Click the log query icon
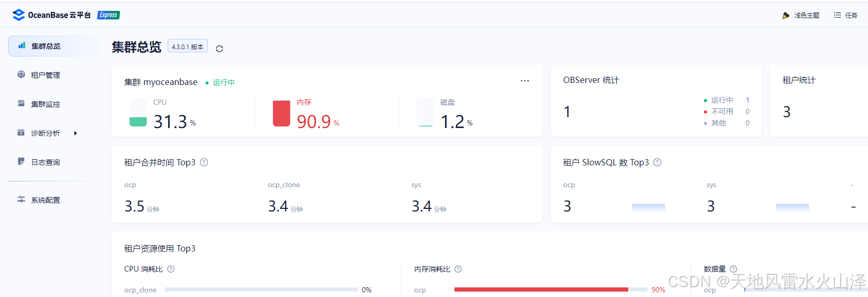 coord(21,162)
